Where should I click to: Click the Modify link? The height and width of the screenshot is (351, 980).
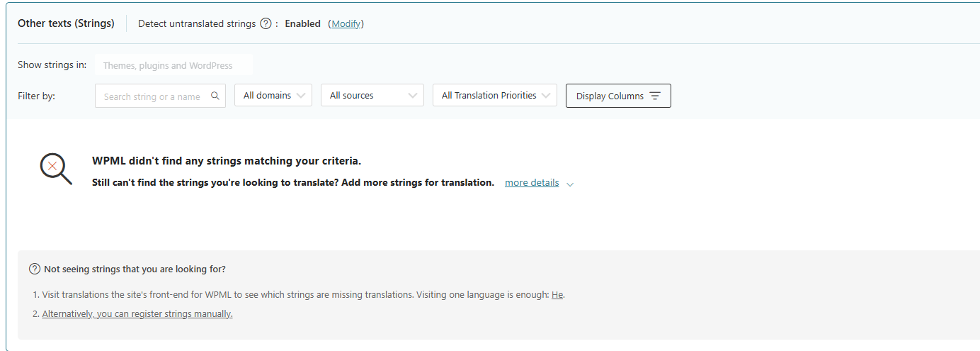click(346, 23)
